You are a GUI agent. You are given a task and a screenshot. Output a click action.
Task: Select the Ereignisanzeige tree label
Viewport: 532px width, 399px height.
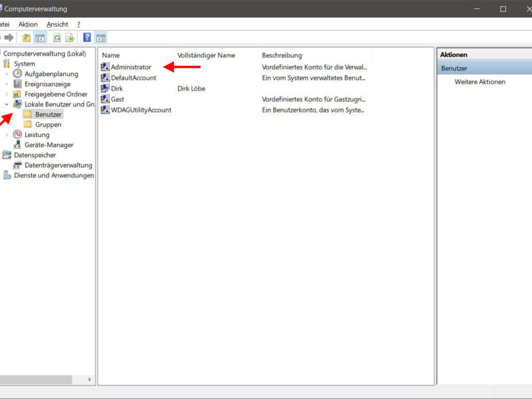pyautogui.click(x=48, y=84)
